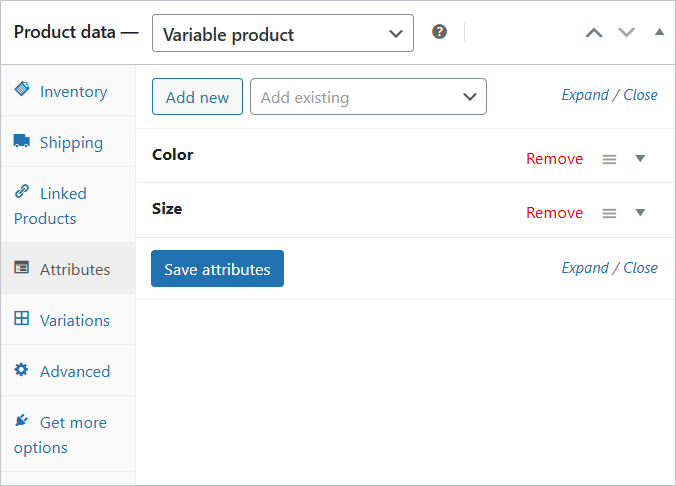This screenshot has height=486, width=676.
Task: Click the Linked Products chain icon
Action: tap(22, 191)
